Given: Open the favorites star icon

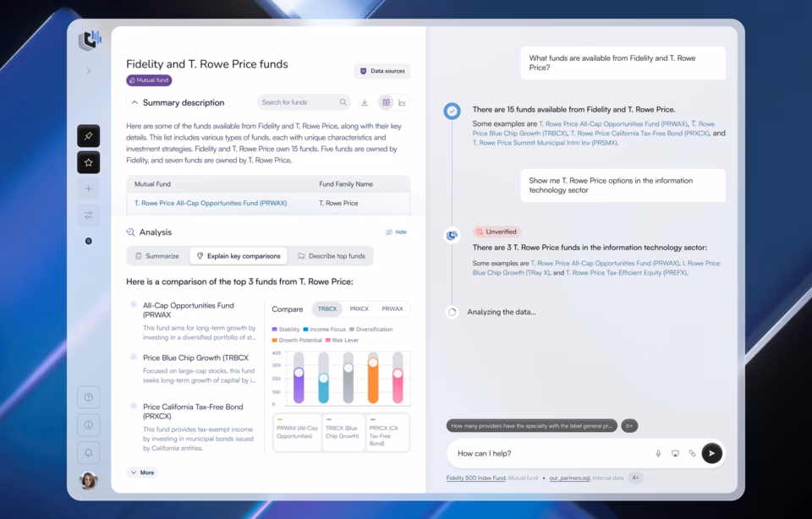Looking at the screenshot, I should (89, 162).
